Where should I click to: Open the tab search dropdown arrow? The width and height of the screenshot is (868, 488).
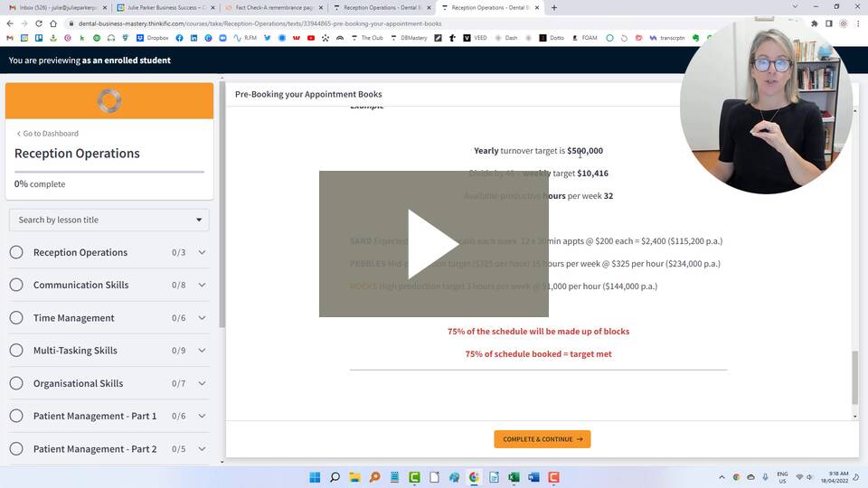pyautogui.click(x=795, y=6)
